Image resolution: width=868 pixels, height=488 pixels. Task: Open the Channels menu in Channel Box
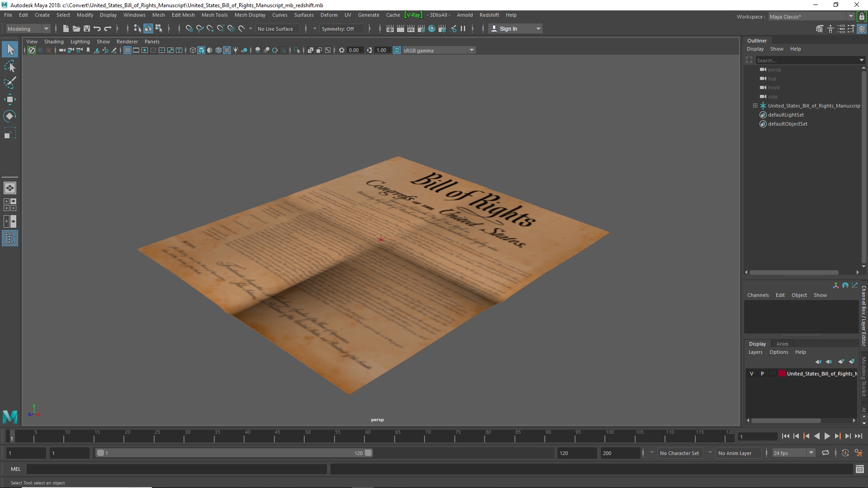click(x=758, y=295)
